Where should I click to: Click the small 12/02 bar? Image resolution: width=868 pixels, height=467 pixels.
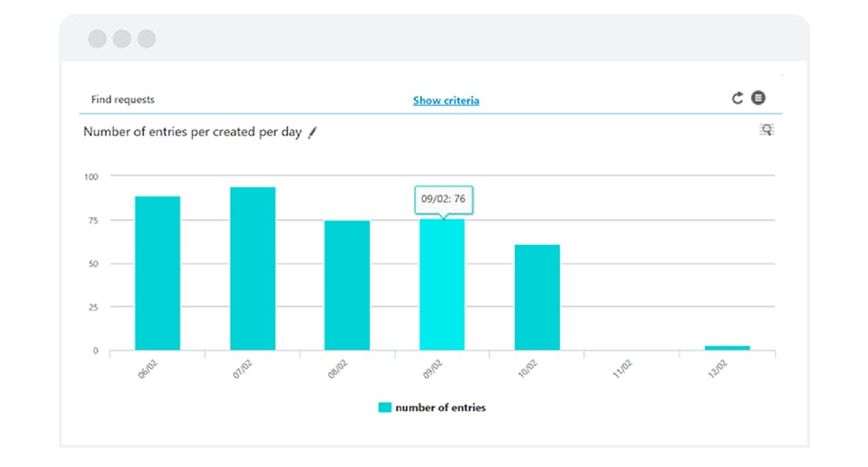[727, 348]
